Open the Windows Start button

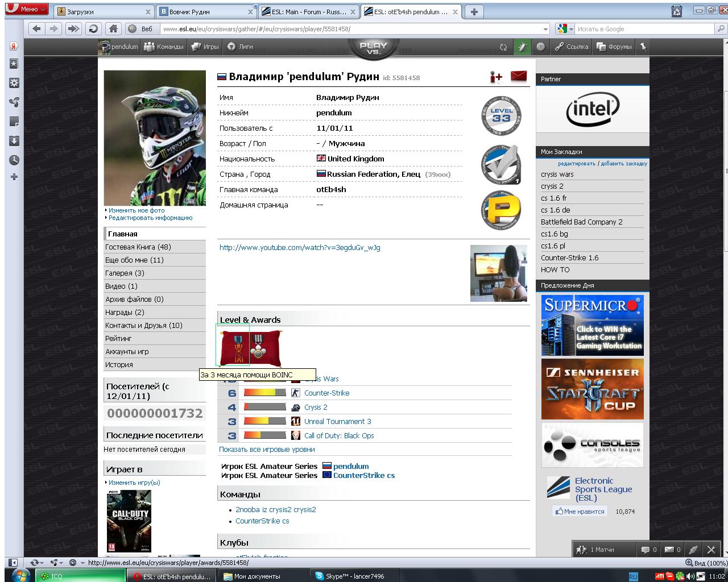click(20, 575)
